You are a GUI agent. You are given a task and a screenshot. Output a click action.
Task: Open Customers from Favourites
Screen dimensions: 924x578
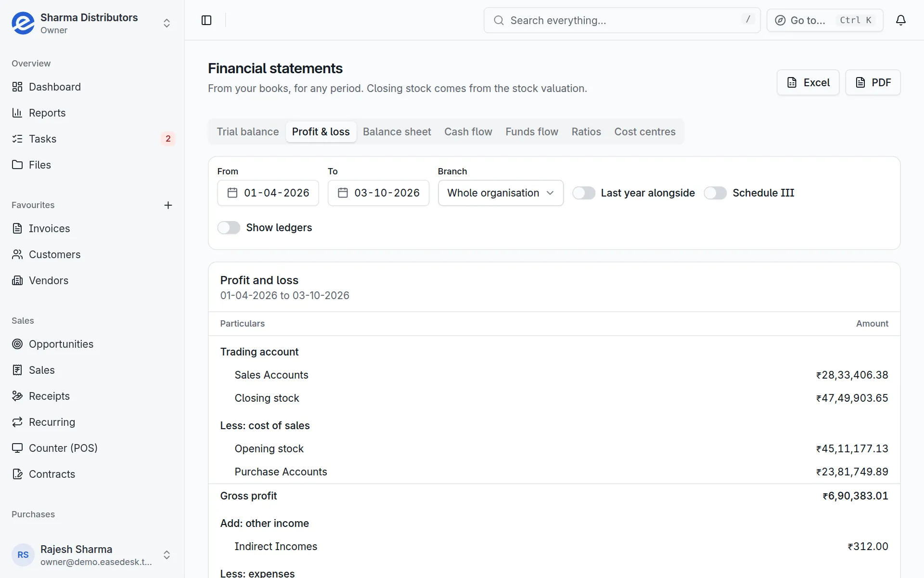pyautogui.click(x=92, y=254)
